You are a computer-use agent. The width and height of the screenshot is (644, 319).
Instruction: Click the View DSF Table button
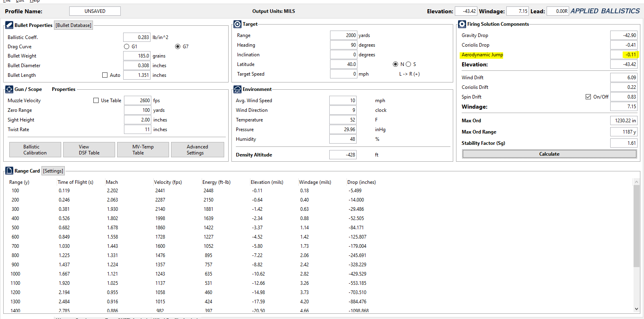point(89,150)
